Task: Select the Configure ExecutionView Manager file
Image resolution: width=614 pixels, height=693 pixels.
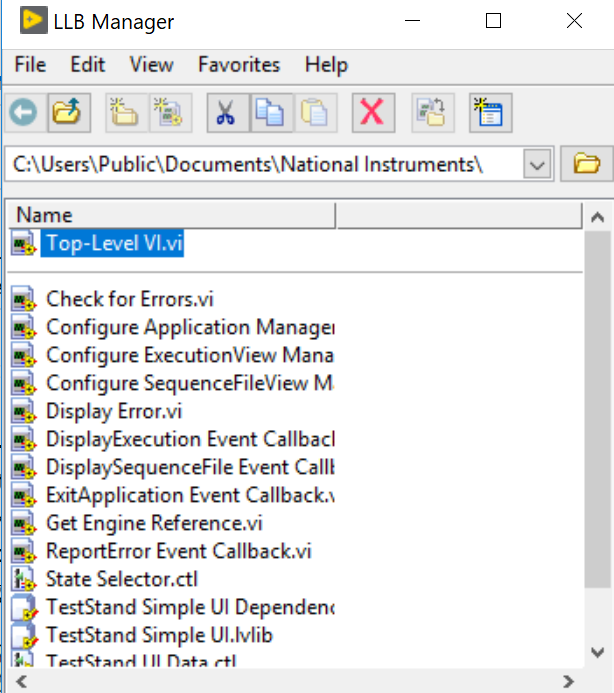Action: [190, 355]
